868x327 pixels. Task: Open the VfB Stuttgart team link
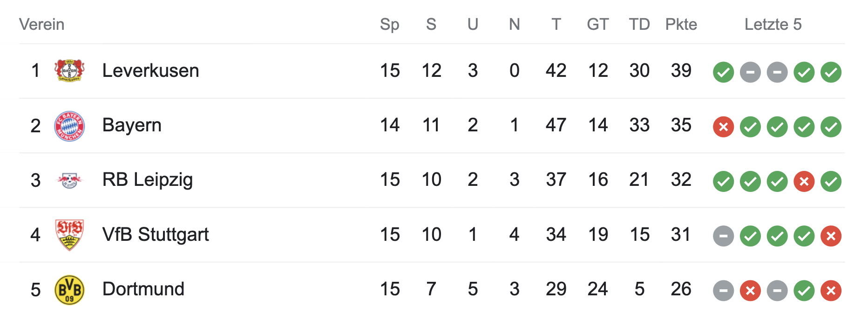coord(155,234)
